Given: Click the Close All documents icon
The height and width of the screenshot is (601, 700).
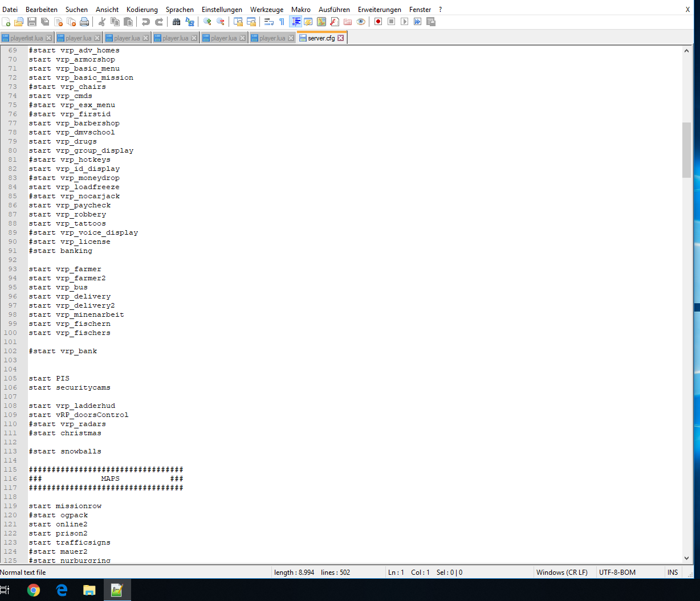Looking at the screenshot, I should pos(71,22).
